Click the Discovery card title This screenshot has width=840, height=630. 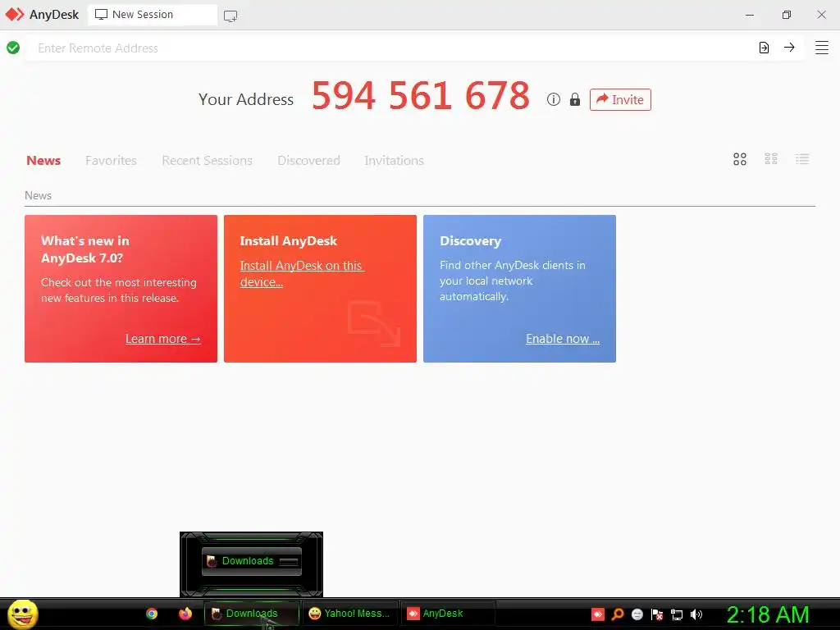pos(470,241)
